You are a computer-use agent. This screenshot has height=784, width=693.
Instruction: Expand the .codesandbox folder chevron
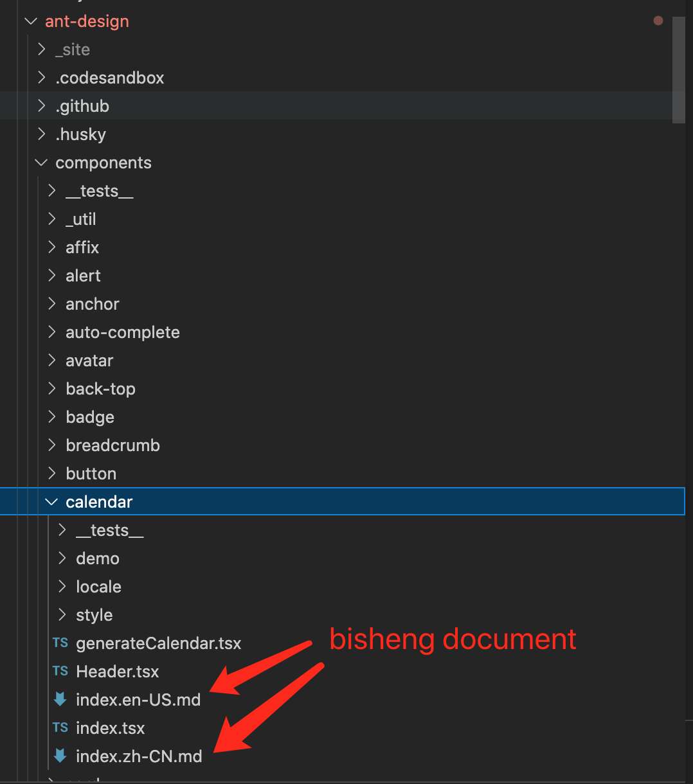point(42,78)
